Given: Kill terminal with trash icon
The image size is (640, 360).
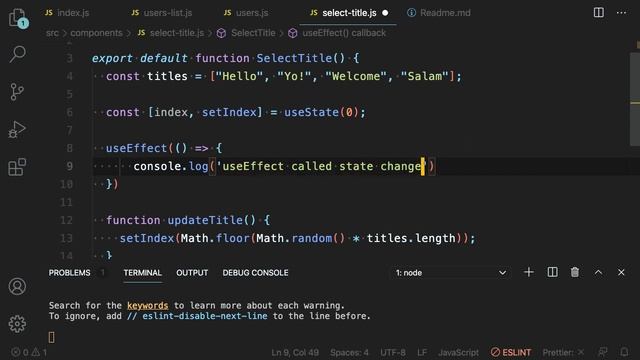Looking at the screenshot, I should tap(575, 272).
